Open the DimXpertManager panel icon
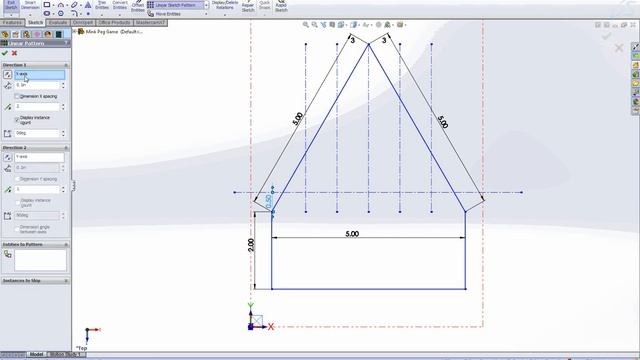 (37, 34)
